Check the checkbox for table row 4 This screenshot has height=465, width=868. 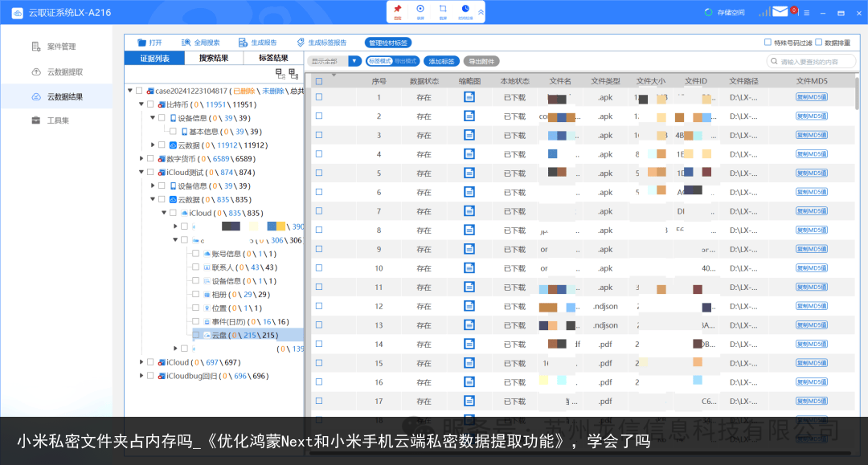319,153
